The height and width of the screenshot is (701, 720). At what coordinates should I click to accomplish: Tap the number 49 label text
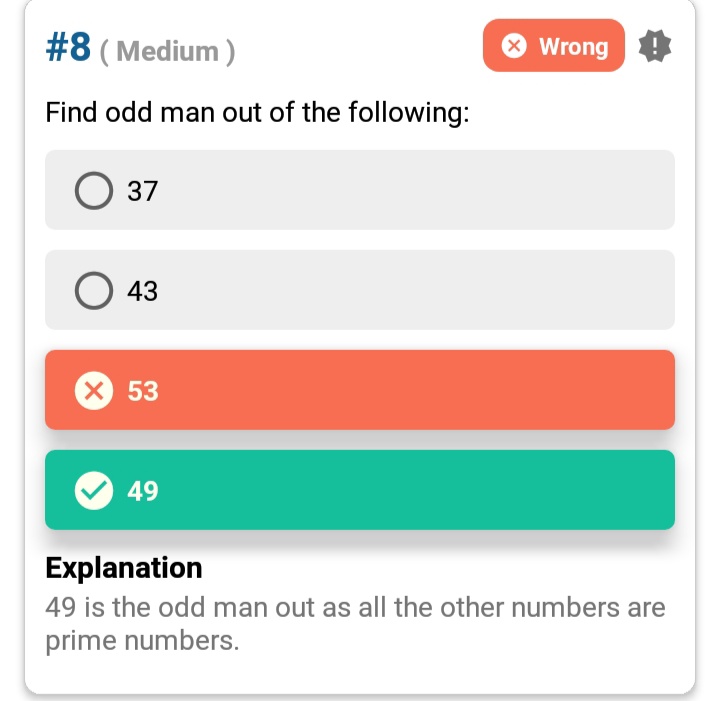(143, 491)
